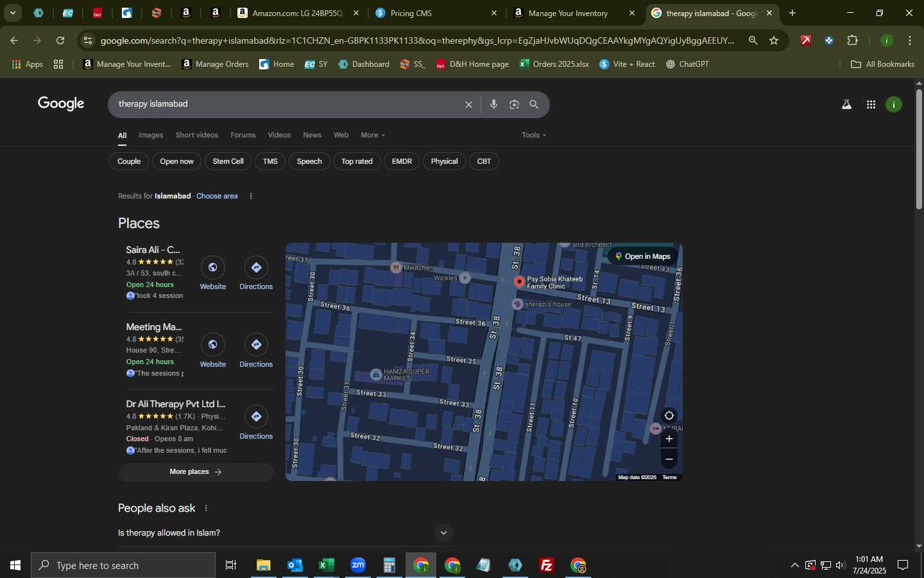Viewport: 924px width, 578px height.
Task: Open the tab search dropdown arrow
Action: (x=12, y=13)
